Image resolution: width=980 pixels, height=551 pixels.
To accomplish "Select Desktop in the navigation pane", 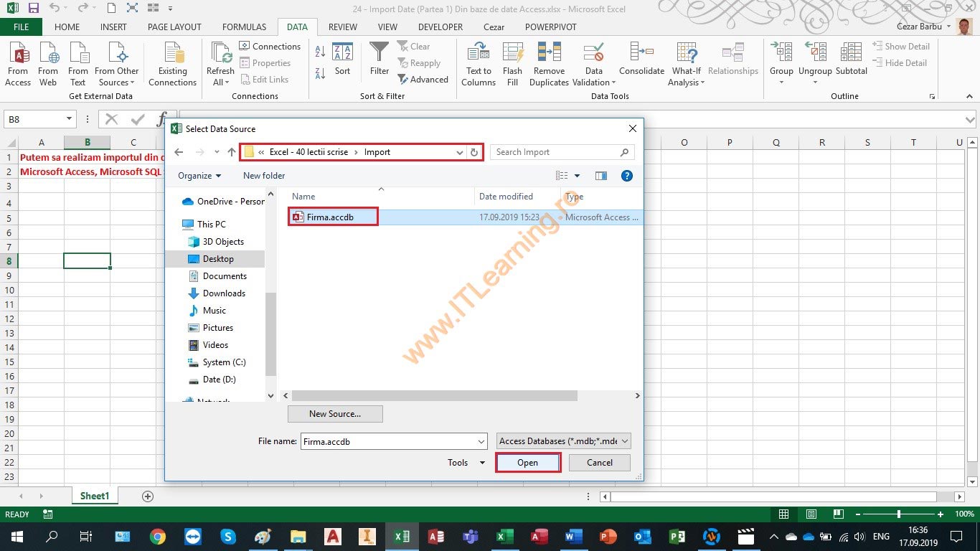I will tap(211, 259).
